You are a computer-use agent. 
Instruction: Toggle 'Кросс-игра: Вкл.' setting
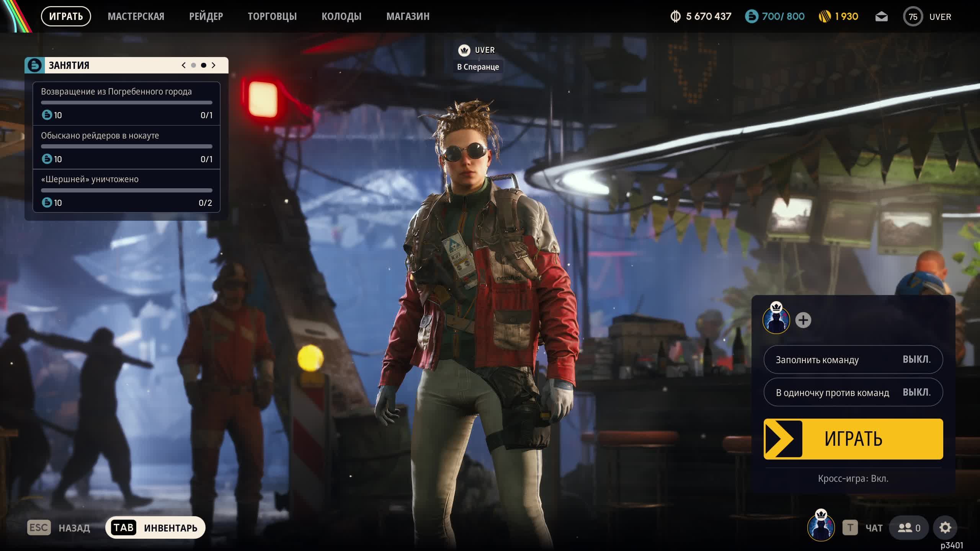[853, 479]
